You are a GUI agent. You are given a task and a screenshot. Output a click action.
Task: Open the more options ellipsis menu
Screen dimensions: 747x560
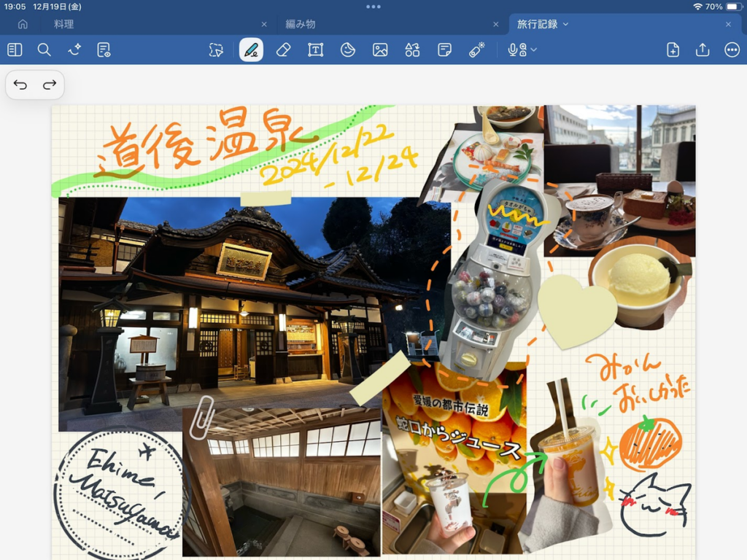(732, 50)
